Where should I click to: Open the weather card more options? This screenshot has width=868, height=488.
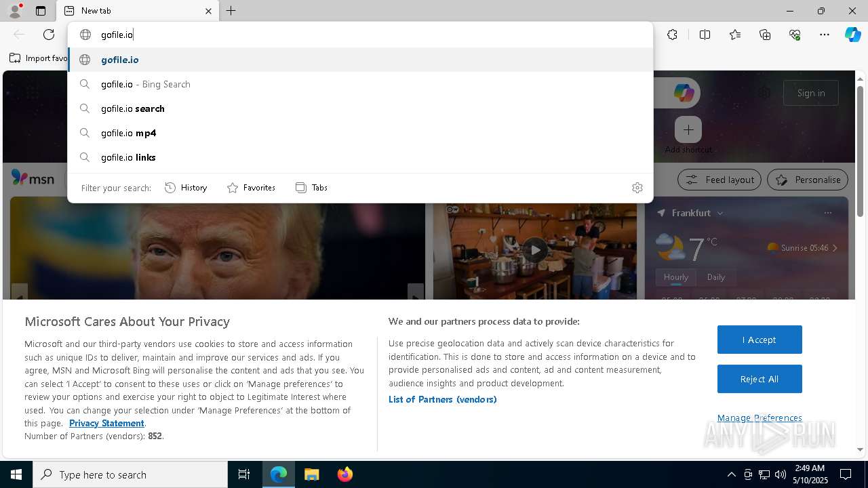[827, 213]
